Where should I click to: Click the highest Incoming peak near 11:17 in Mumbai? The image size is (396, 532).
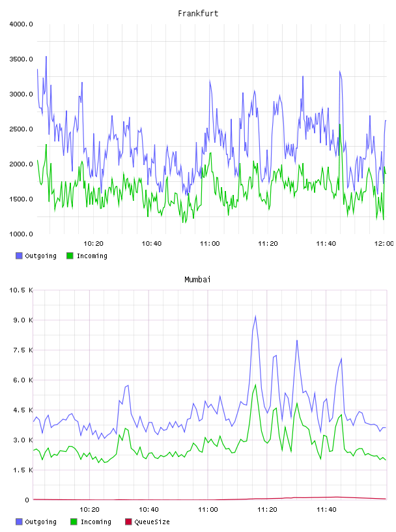255,385
